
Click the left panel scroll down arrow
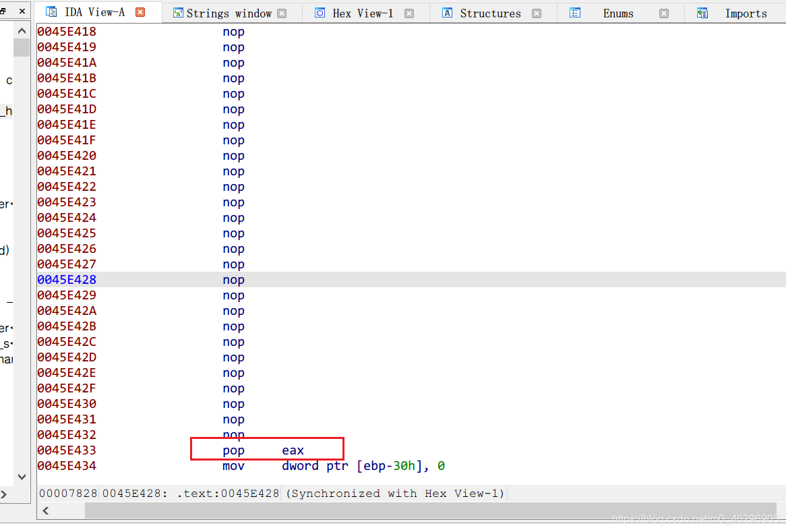pyautogui.click(x=22, y=477)
